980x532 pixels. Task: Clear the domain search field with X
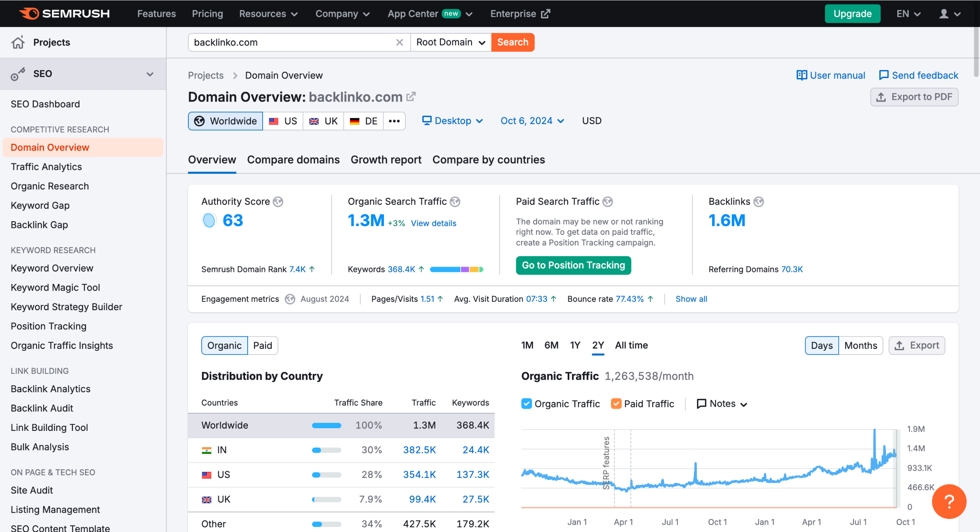[399, 42]
